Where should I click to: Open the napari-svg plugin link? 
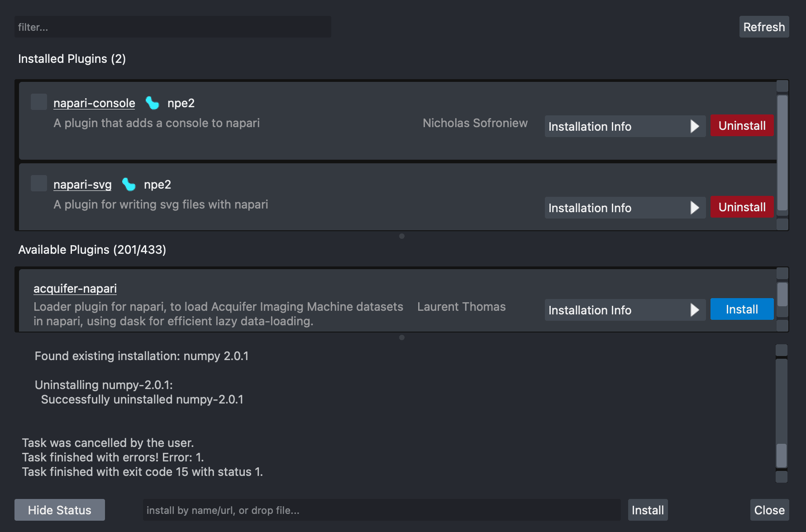pos(82,184)
